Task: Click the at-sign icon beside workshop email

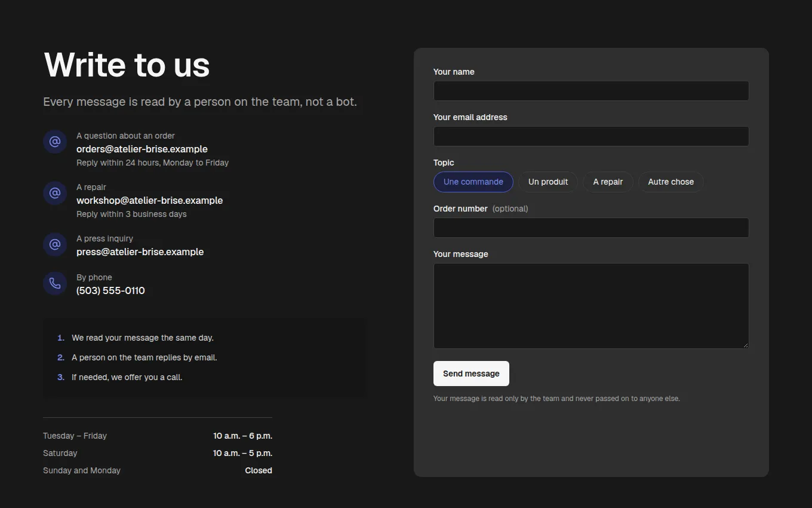Action: pos(54,193)
